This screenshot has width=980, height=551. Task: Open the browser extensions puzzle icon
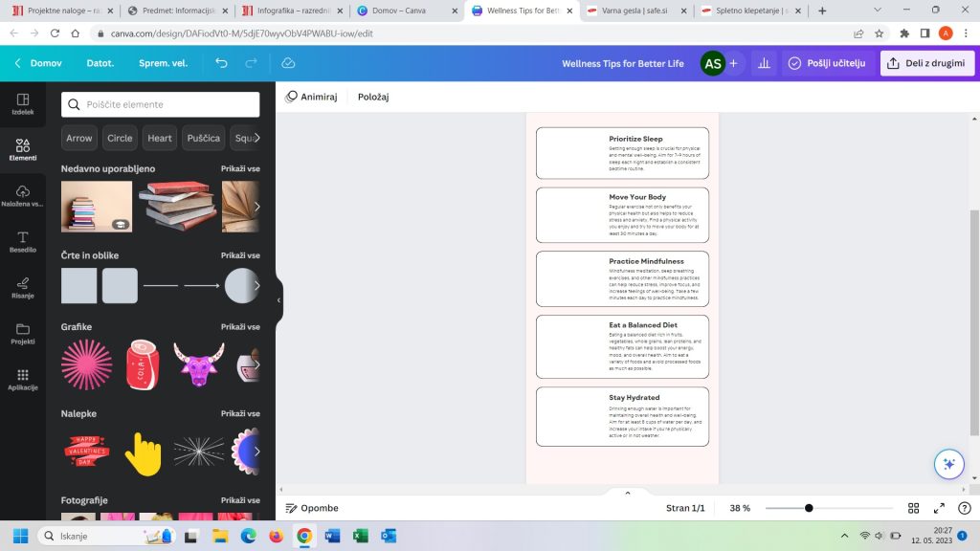(x=903, y=33)
